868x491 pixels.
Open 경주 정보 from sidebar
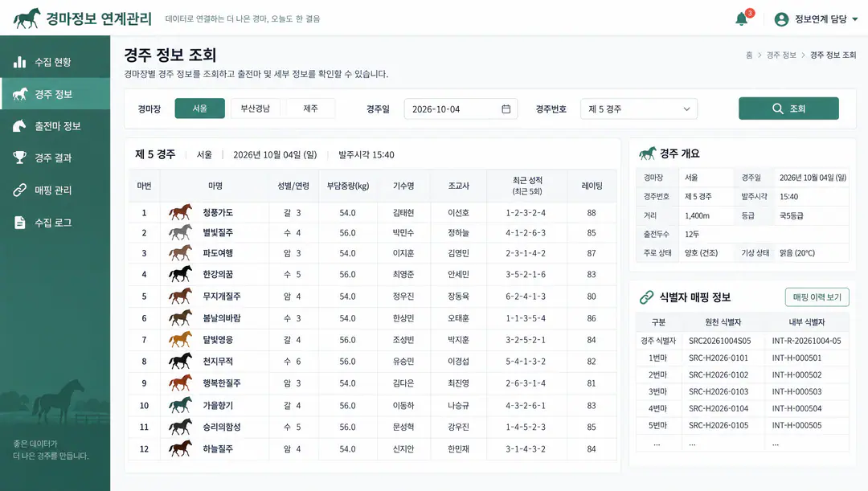click(x=55, y=94)
